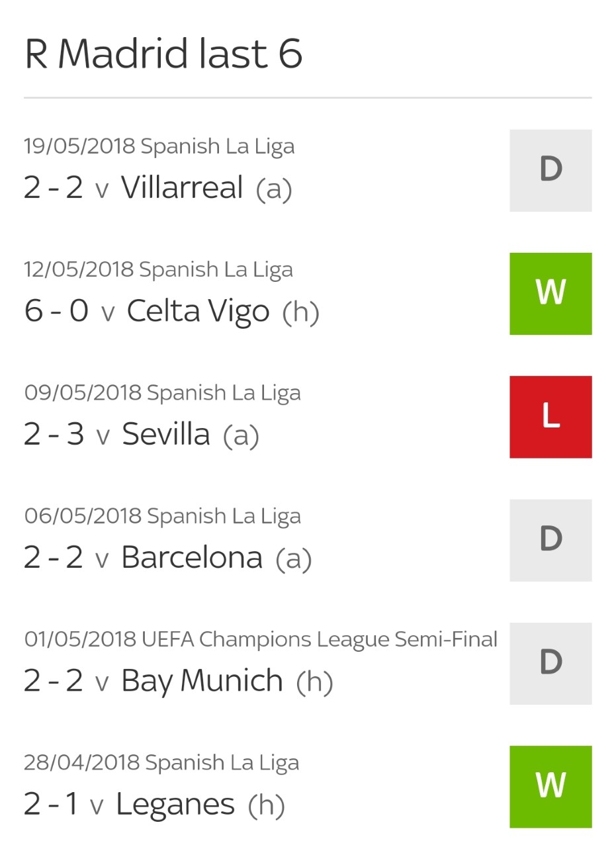Click the R Madrid last 6 heading

[x=163, y=54]
